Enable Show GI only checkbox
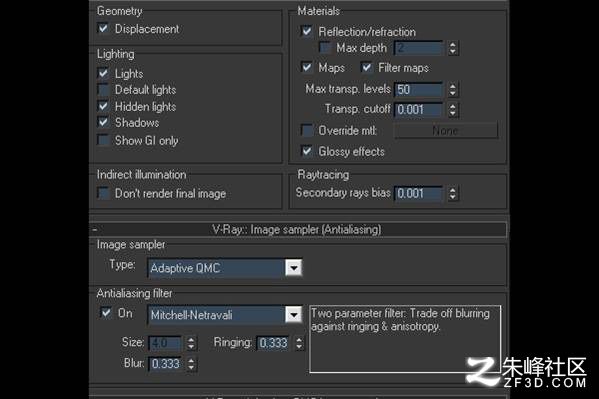 103,140
